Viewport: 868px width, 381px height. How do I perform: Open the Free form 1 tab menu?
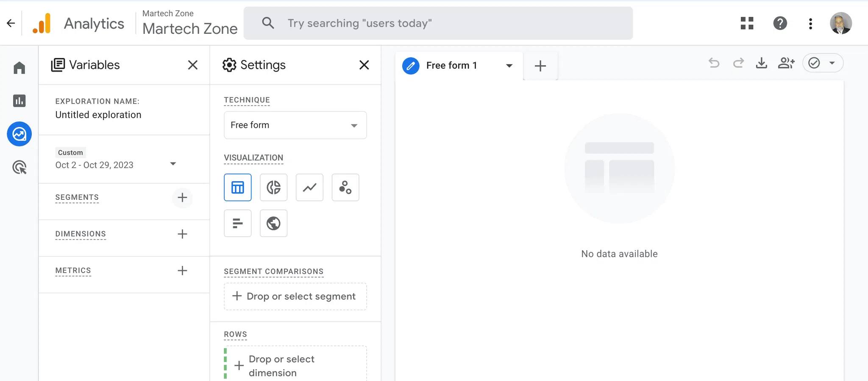pyautogui.click(x=509, y=66)
